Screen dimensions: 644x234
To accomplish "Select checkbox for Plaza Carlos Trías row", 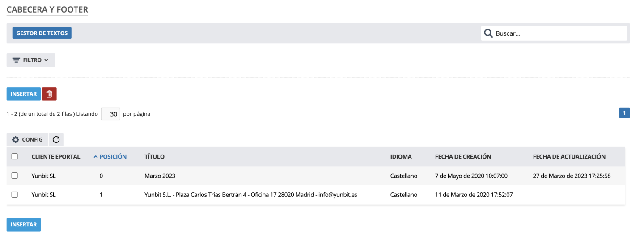I will click(x=15, y=195).
